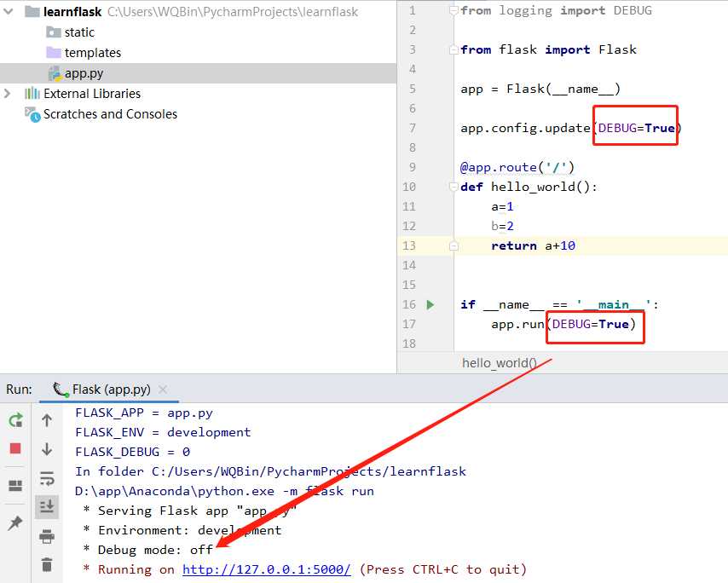Viewport: 728px width, 583px height.
Task: Toggle scroll to end of console output
Action: [x=47, y=506]
